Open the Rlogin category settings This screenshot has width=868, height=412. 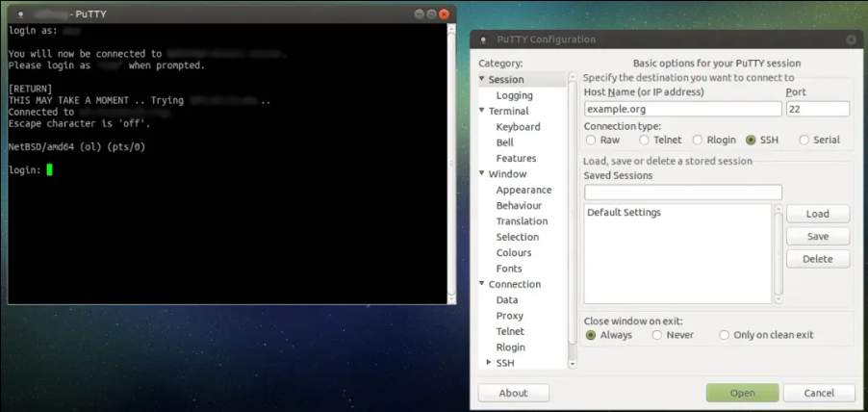pyautogui.click(x=510, y=348)
